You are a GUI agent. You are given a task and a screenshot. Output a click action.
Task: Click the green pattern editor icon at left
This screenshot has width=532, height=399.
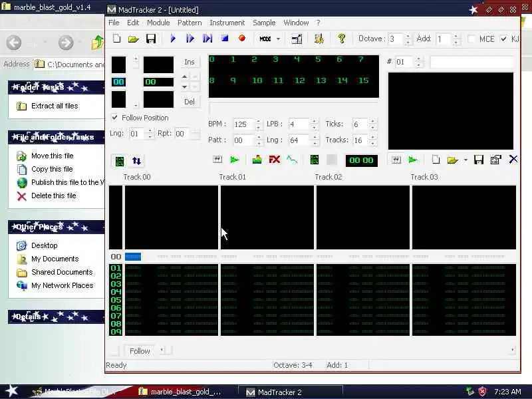click(x=120, y=161)
